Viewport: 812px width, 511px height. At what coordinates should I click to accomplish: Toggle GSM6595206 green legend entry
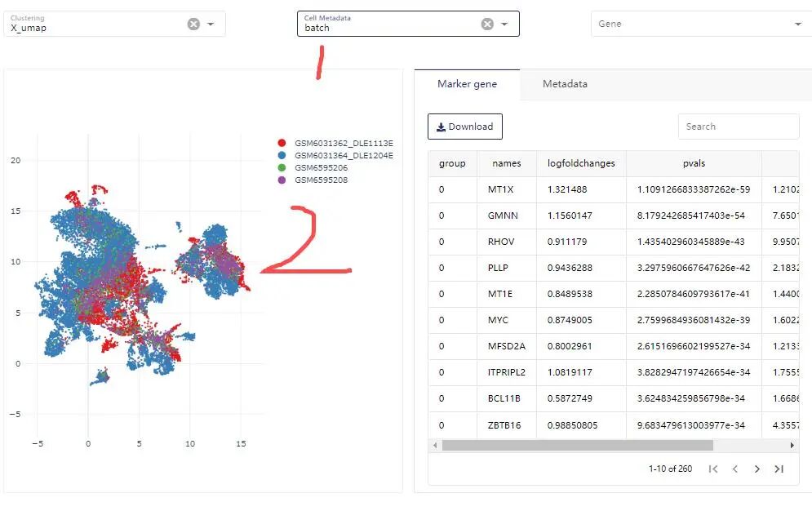pos(313,167)
